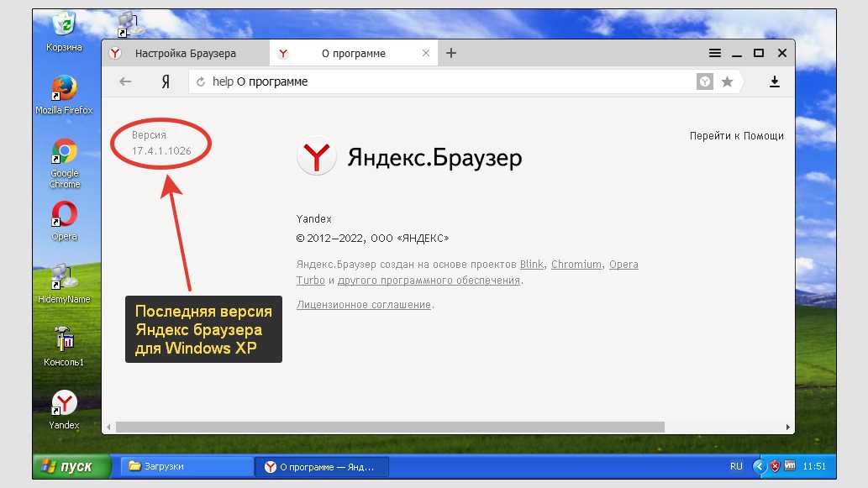The height and width of the screenshot is (488, 868).
Task: Reload page using the refresh icon
Action: click(x=200, y=81)
